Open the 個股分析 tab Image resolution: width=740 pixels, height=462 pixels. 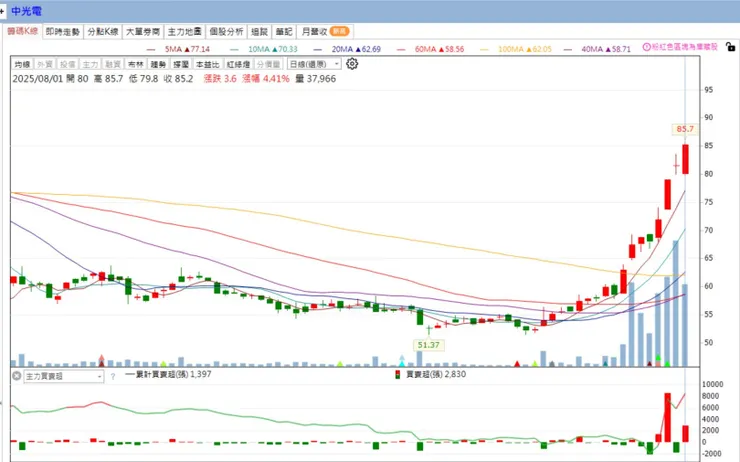point(226,32)
